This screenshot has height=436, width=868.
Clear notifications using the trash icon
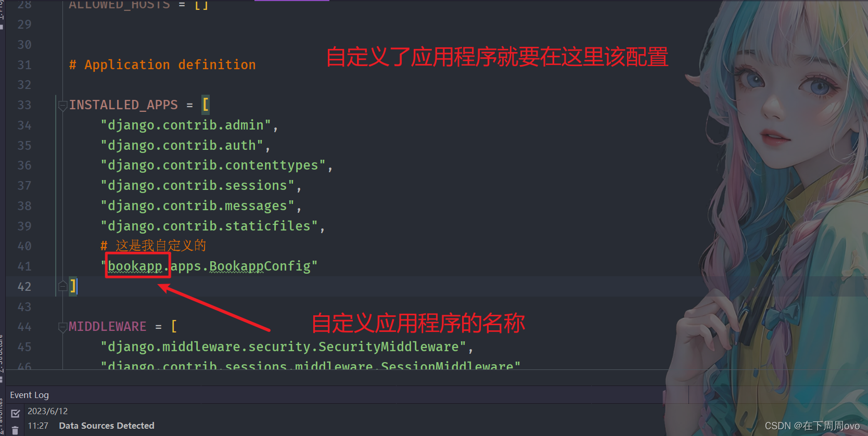[16, 431]
